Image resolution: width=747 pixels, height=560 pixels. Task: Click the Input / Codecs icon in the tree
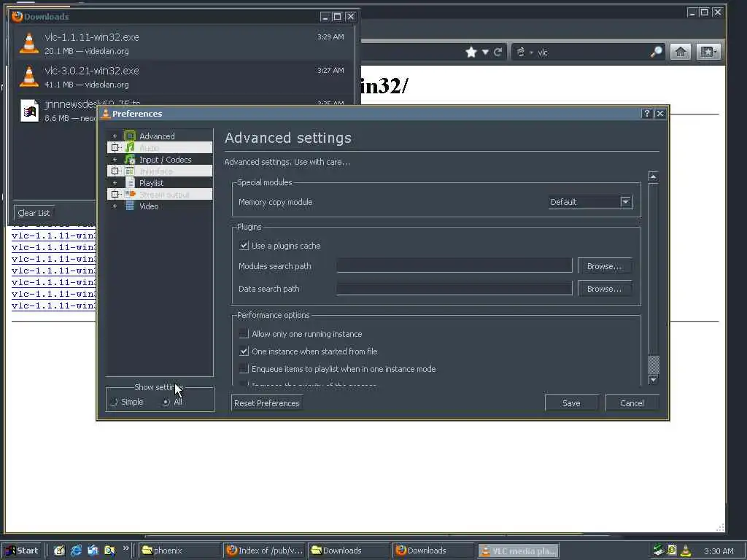coord(130,160)
